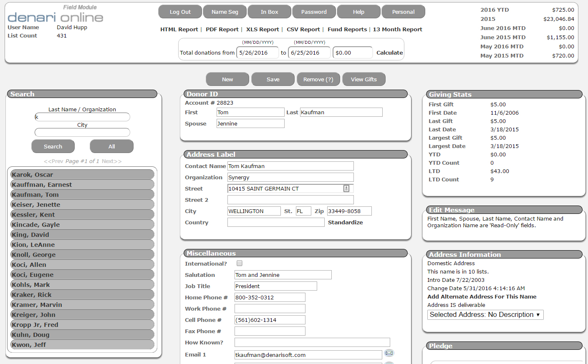This screenshot has height=364, width=588.
Task: Click the donations start date field
Action: (x=257, y=53)
